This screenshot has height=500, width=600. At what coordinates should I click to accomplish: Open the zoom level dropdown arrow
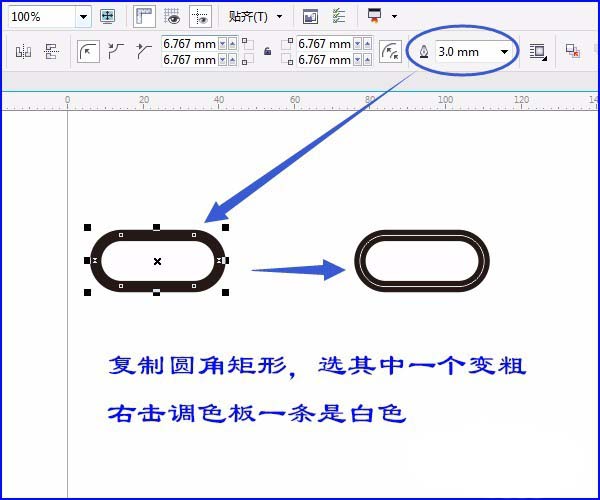[x=83, y=17]
